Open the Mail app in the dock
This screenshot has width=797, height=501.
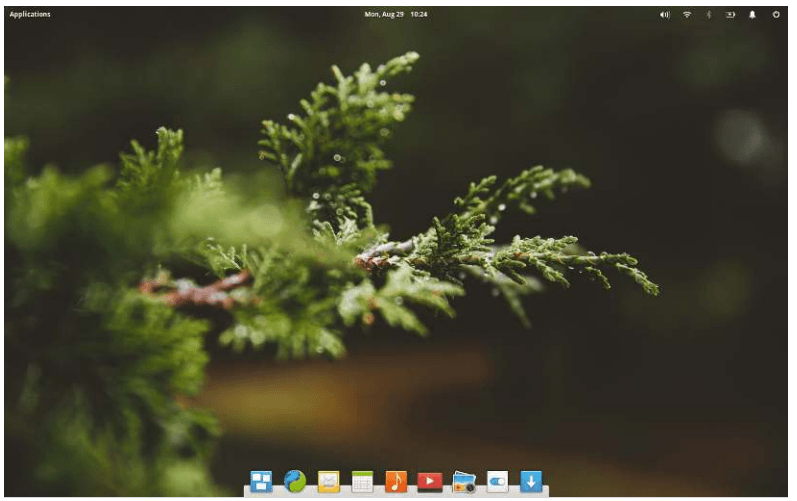tap(328, 481)
